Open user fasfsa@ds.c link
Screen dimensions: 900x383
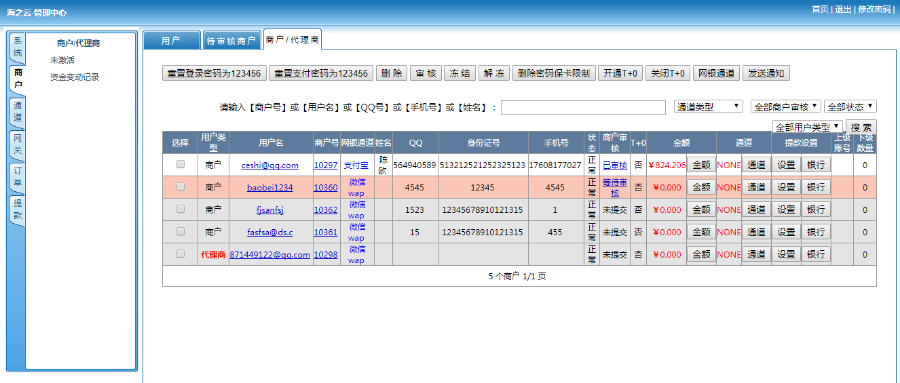[270, 232]
